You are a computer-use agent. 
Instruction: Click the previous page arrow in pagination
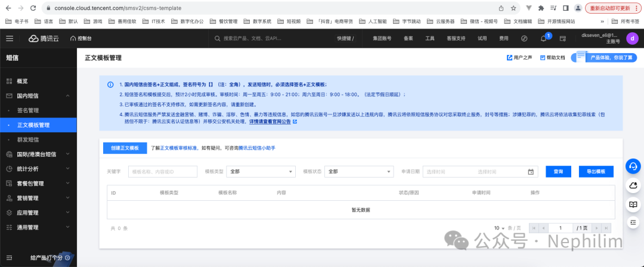point(544,228)
